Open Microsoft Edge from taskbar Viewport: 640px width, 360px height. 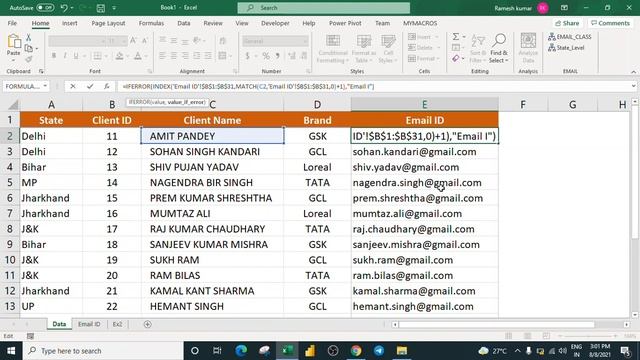241,351
